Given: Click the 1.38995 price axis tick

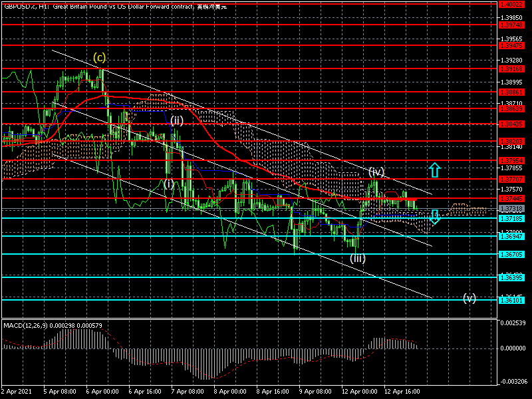Looking at the screenshot, I should tap(511, 82).
